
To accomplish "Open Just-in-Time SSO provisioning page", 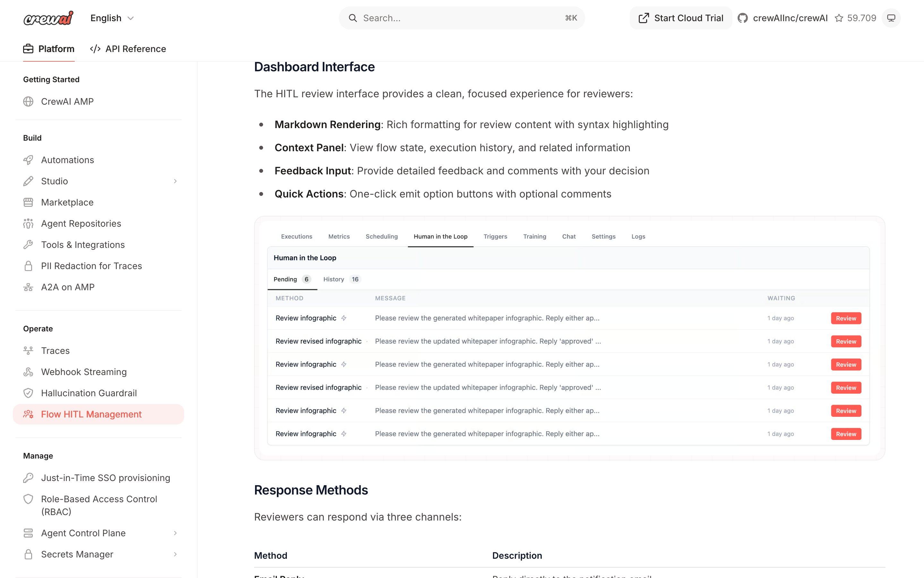I will point(98,478).
